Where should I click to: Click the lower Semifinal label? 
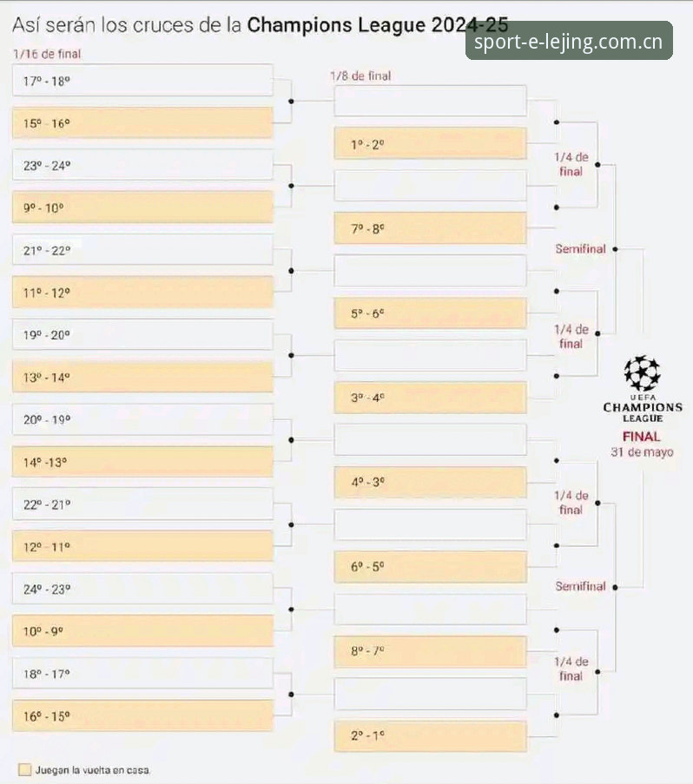[580, 586]
